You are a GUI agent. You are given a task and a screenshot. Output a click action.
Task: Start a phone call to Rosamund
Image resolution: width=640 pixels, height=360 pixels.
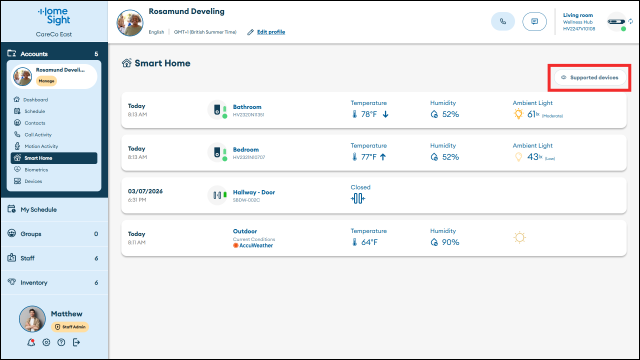pos(503,21)
